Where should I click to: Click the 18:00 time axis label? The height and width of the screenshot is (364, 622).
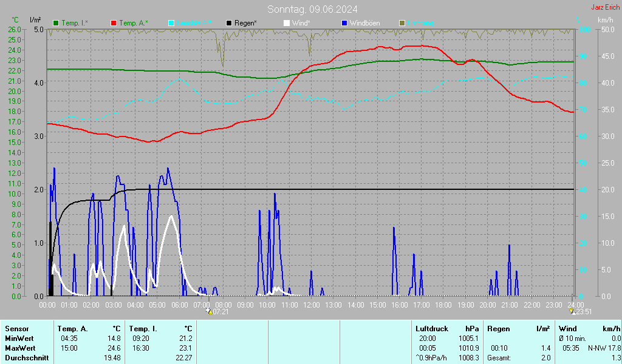tap(443, 305)
